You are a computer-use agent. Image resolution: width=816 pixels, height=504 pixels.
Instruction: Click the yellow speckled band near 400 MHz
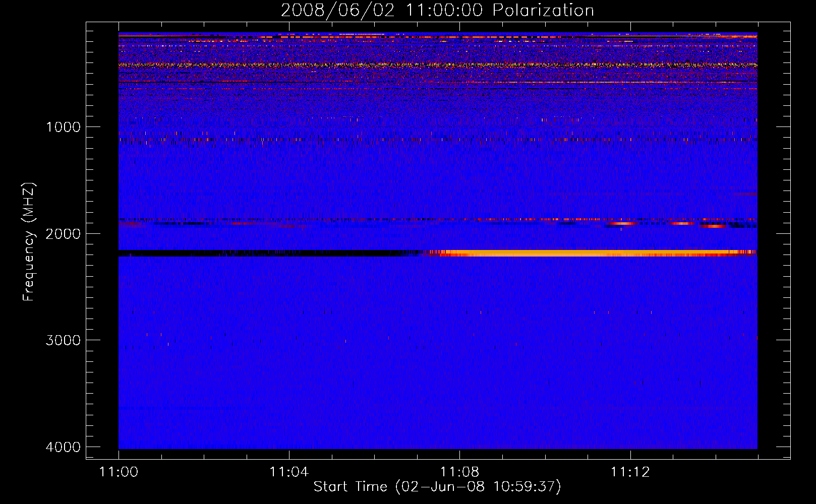click(434, 65)
